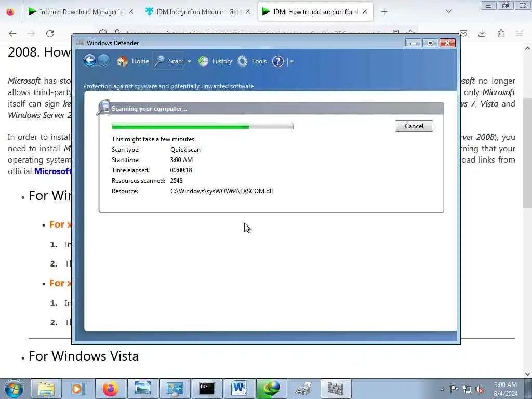Click the Time elapsed value 00:00:18

click(x=181, y=170)
